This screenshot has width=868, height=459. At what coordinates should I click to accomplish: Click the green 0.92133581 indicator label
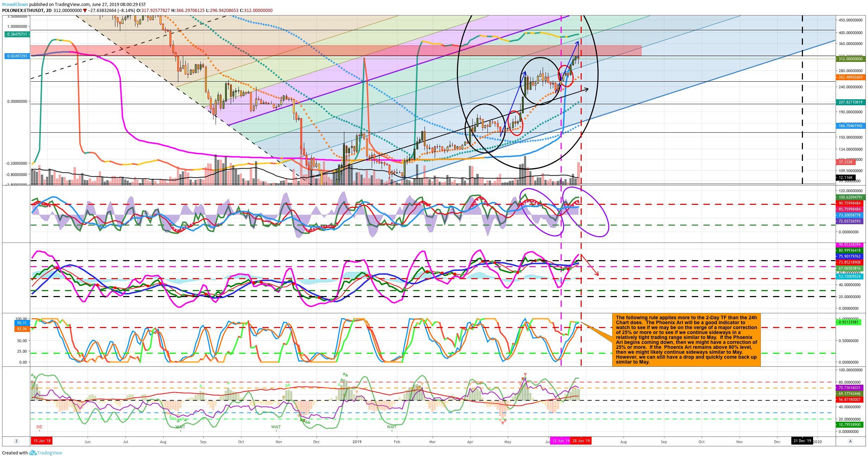coord(848,322)
